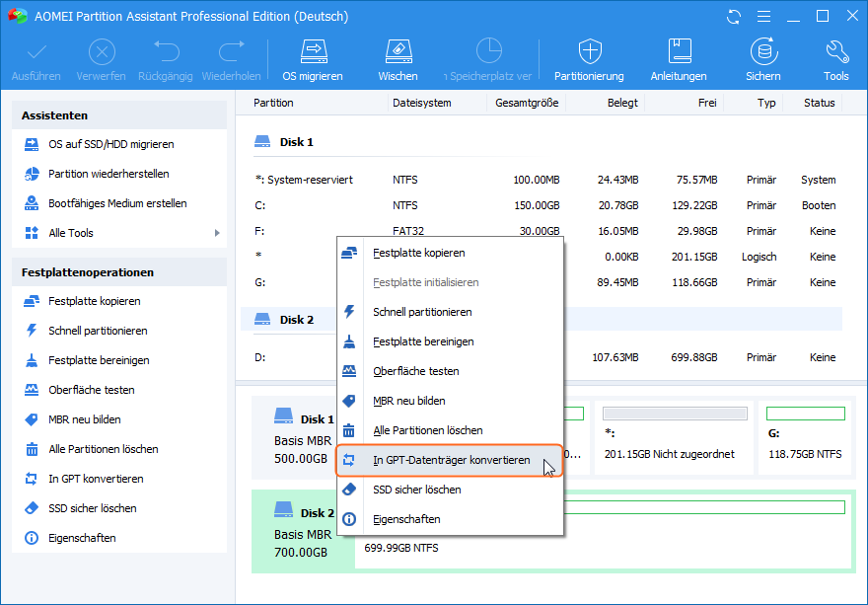Select Eigenschaften in the context menu
The height and width of the screenshot is (605, 868).
(406, 519)
